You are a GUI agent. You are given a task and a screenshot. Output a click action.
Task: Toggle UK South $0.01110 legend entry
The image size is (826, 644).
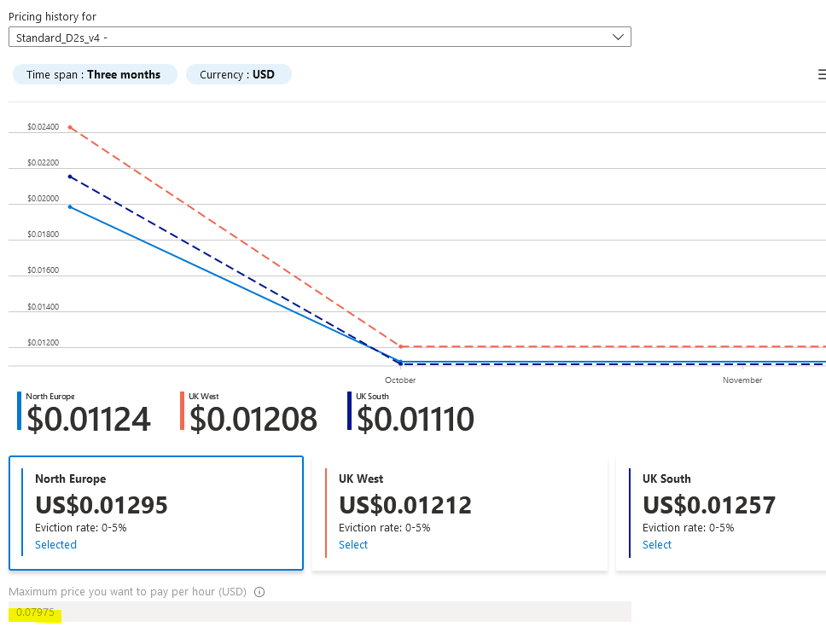412,413
